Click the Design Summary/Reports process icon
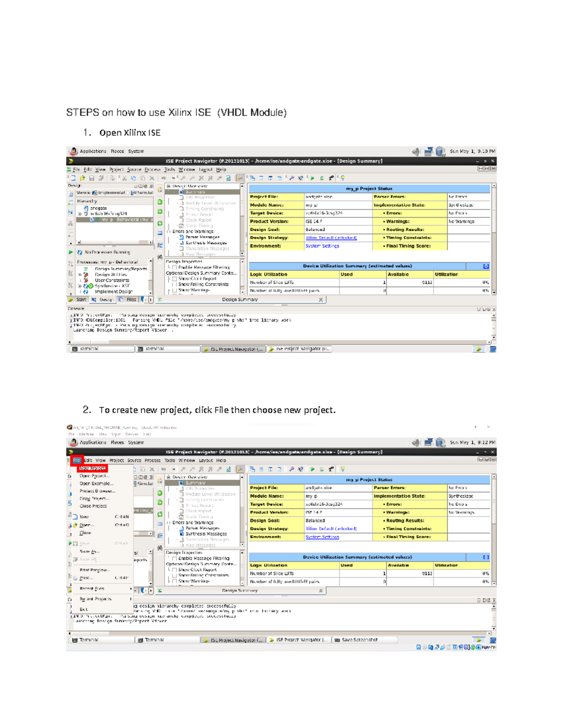 tap(85, 268)
